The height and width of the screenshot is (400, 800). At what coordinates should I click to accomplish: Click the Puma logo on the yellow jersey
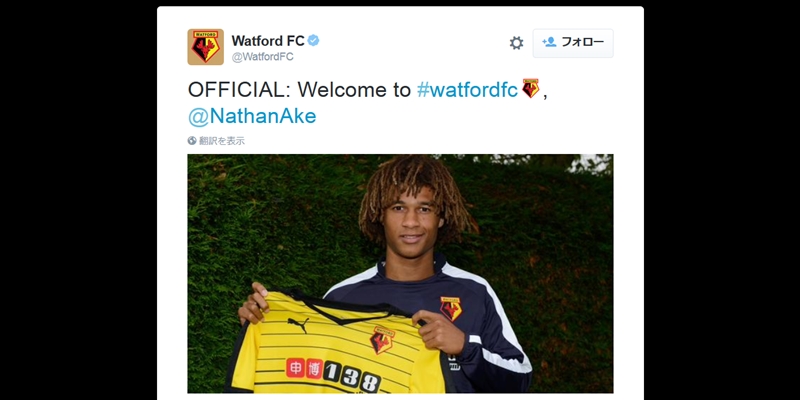(298, 324)
